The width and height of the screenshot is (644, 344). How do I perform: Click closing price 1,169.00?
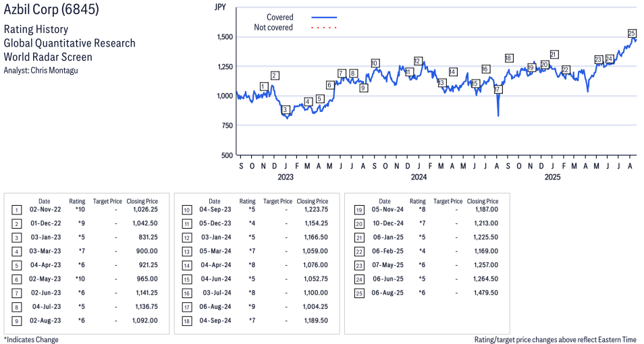pos(486,251)
